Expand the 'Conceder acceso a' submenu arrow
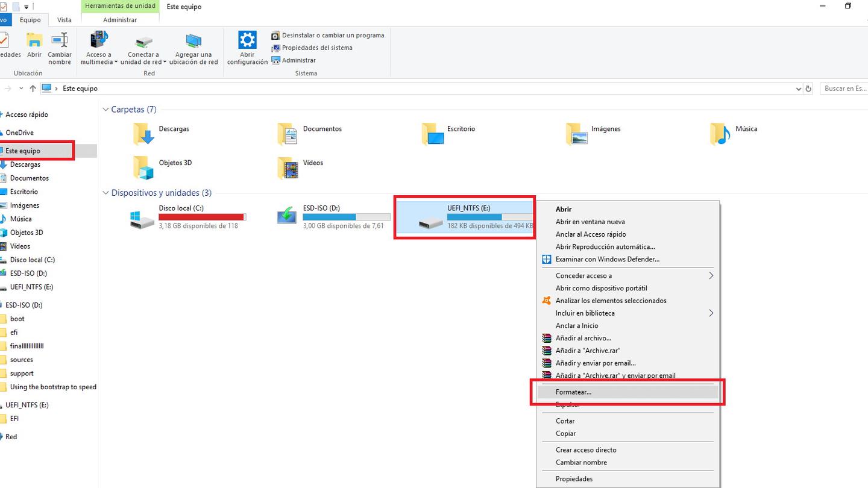 point(711,275)
